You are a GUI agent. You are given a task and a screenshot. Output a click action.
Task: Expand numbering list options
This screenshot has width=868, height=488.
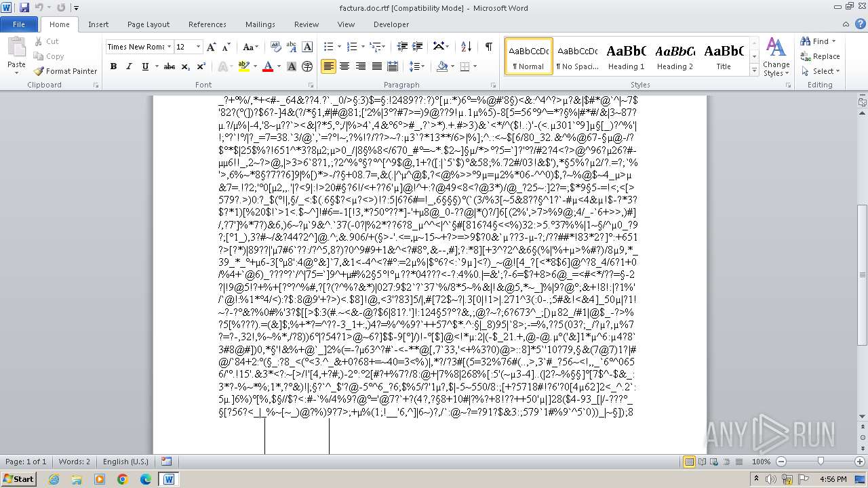click(x=363, y=47)
